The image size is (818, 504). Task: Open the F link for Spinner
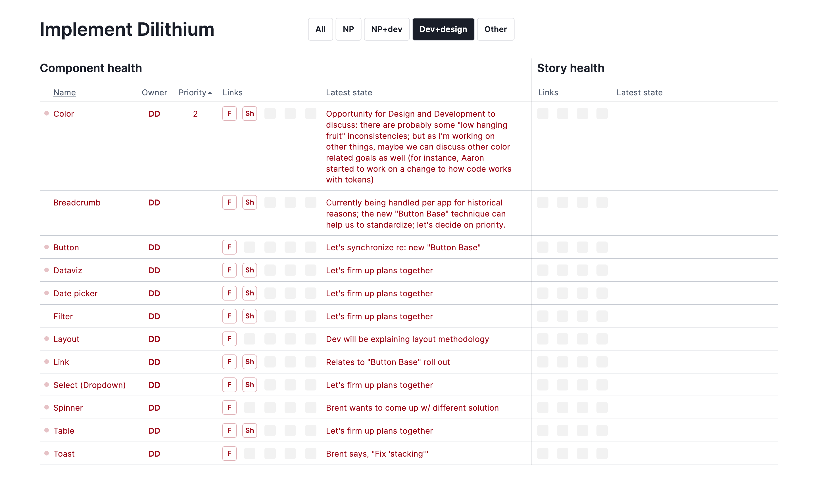229,408
